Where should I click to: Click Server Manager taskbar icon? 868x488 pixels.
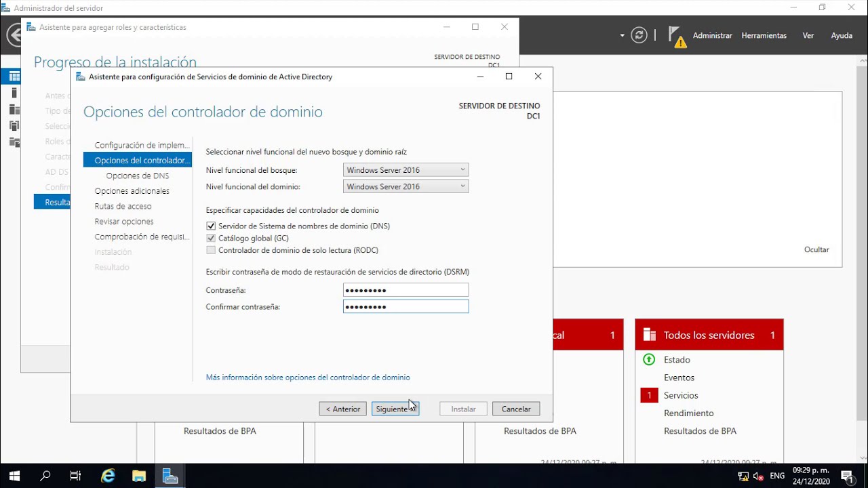click(x=170, y=476)
